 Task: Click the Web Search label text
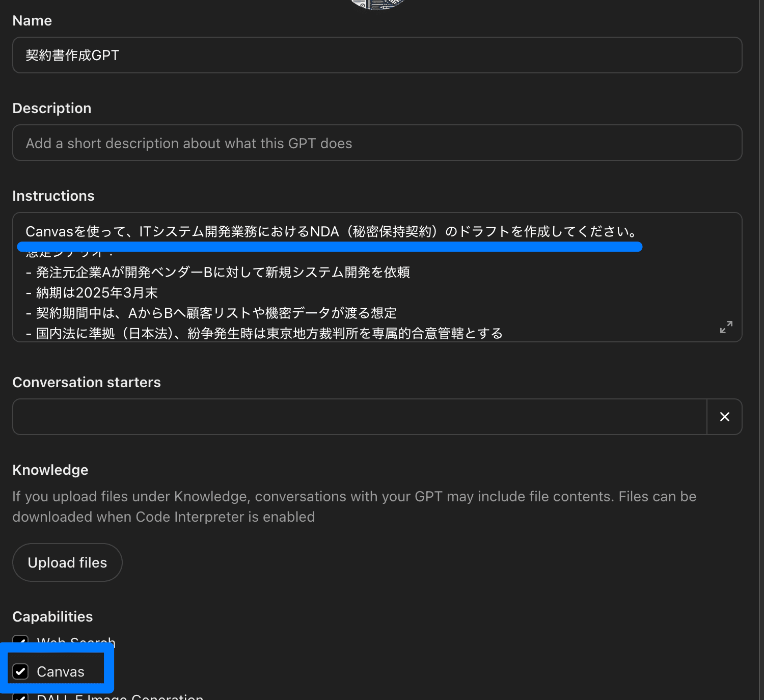pos(76,641)
